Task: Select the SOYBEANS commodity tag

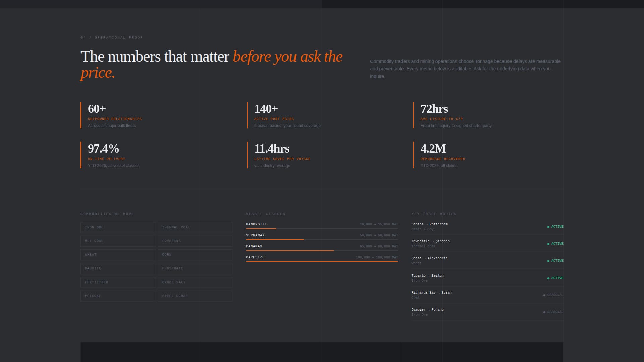Action: [x=195, y=241]
